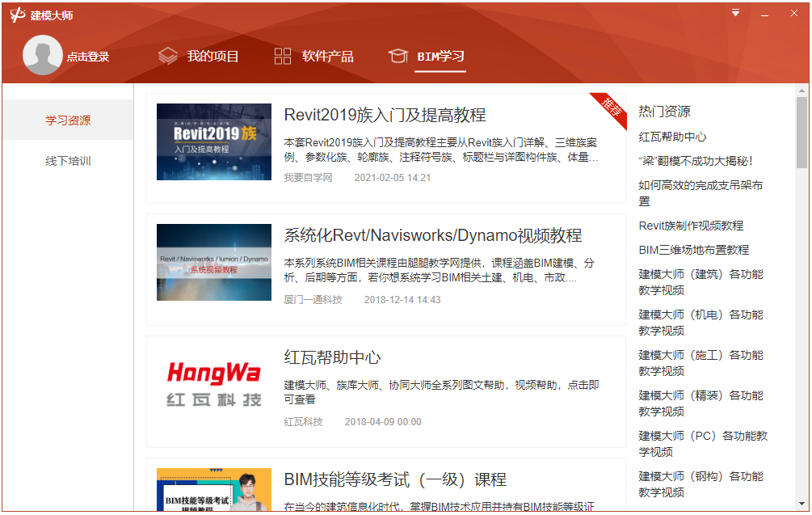Click the HongWa 红瓦科技 logo thumbnail
Image resolution: width=812 pixels, height=515 pixels.
(x=214, y=385)
